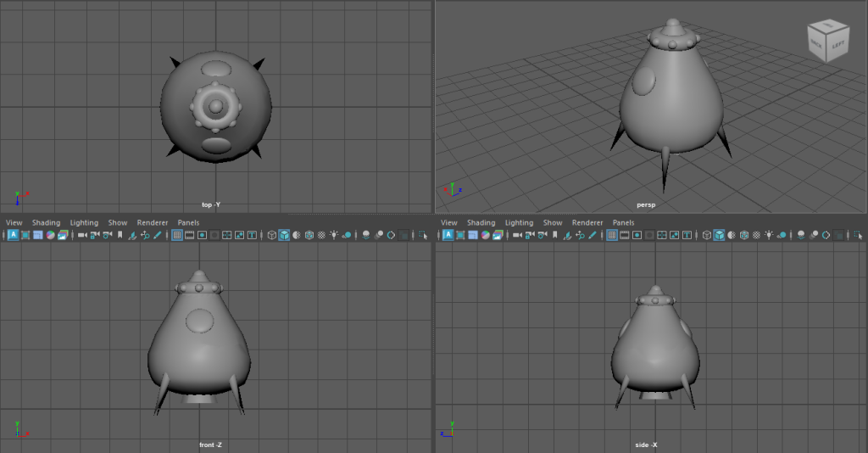The height and width of the screenshot is (453, 868).
Task: Click the Textured checker icon in side panel
Action: point(744,235)
